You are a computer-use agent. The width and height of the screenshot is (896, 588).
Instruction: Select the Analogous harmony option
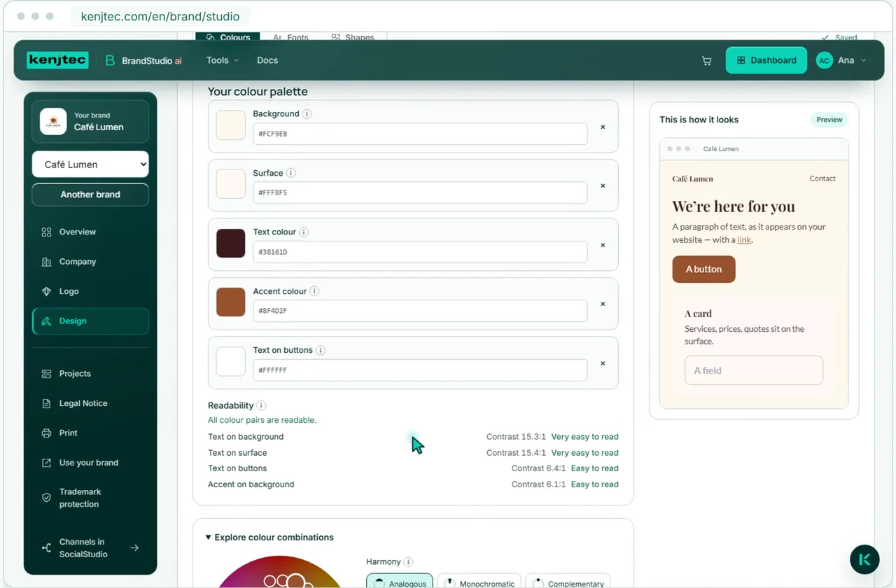400,582
